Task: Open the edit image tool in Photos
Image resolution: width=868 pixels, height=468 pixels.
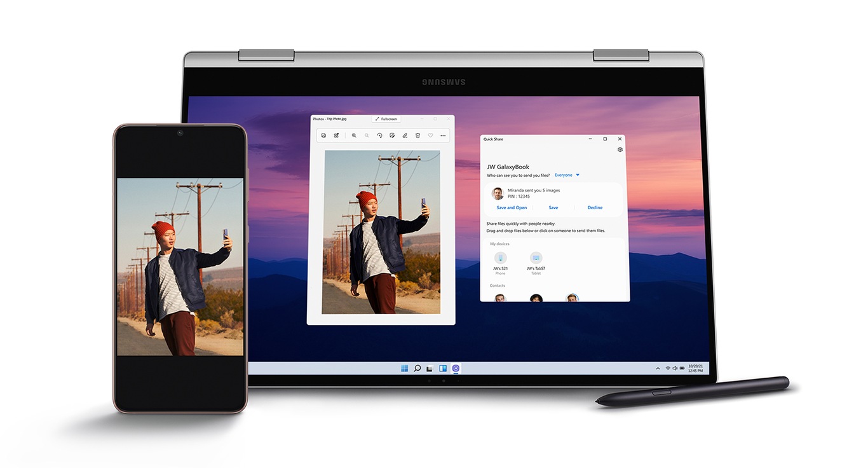Action: 392,135
